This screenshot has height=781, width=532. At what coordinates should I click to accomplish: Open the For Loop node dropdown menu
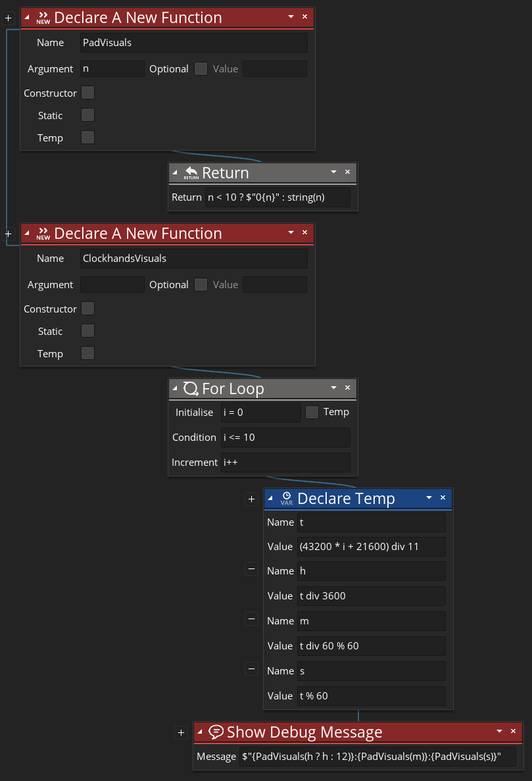(x=334, y=388)
